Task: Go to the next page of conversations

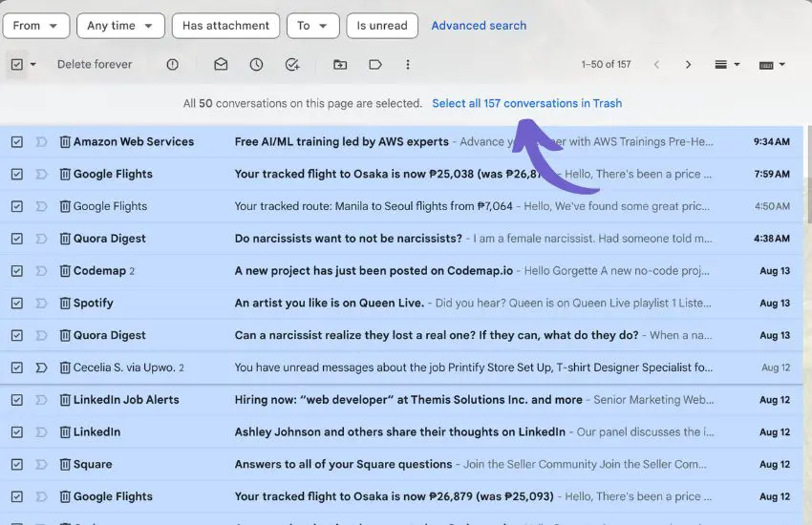Action: (688, 64)
